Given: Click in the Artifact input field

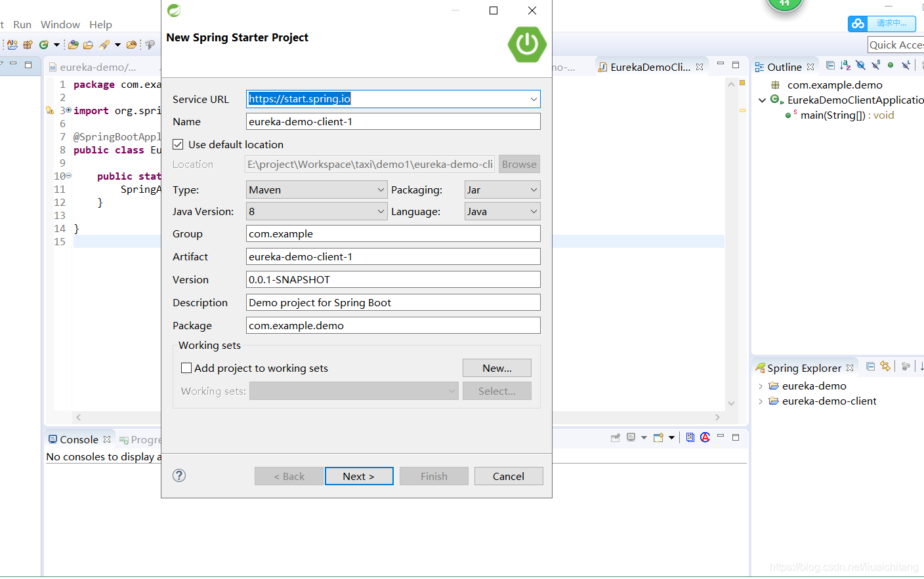Looking at the screenshot, I should 393,256.
